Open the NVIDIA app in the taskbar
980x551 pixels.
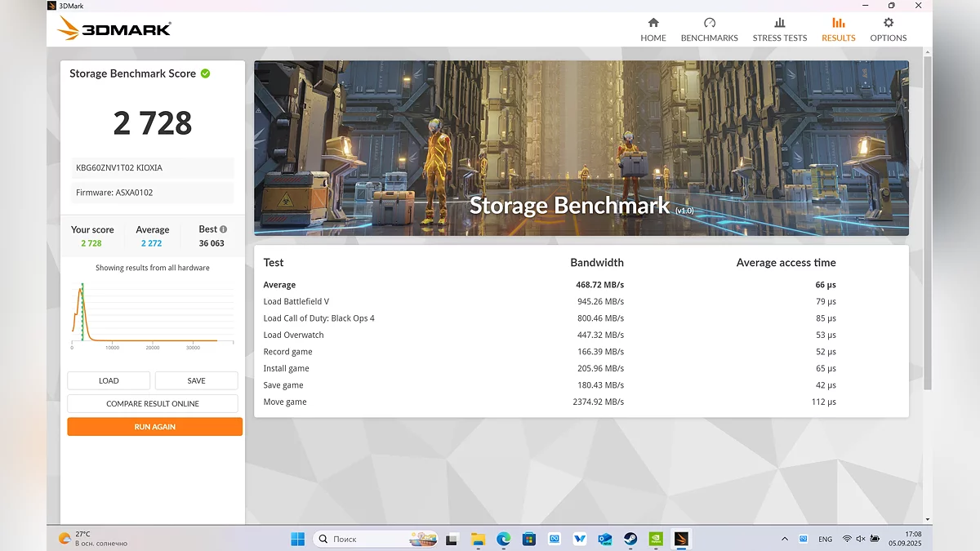coord(656,539)
